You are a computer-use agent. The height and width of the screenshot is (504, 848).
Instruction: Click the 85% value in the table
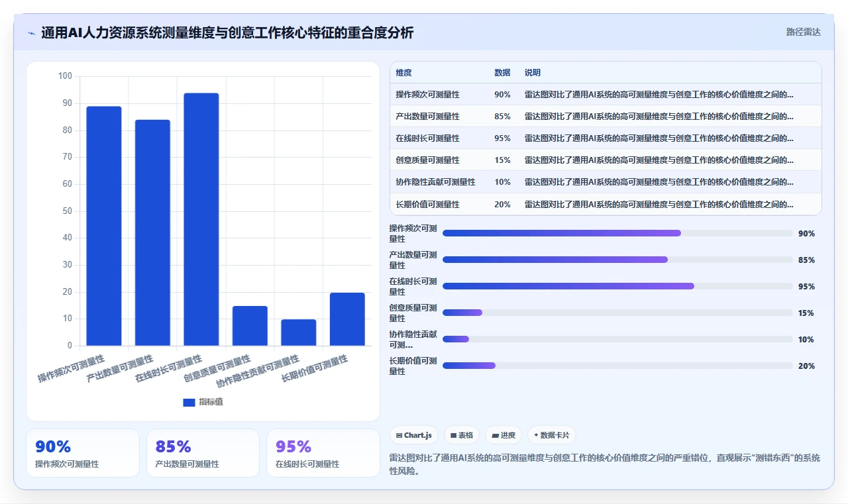(x=502, y=117)
